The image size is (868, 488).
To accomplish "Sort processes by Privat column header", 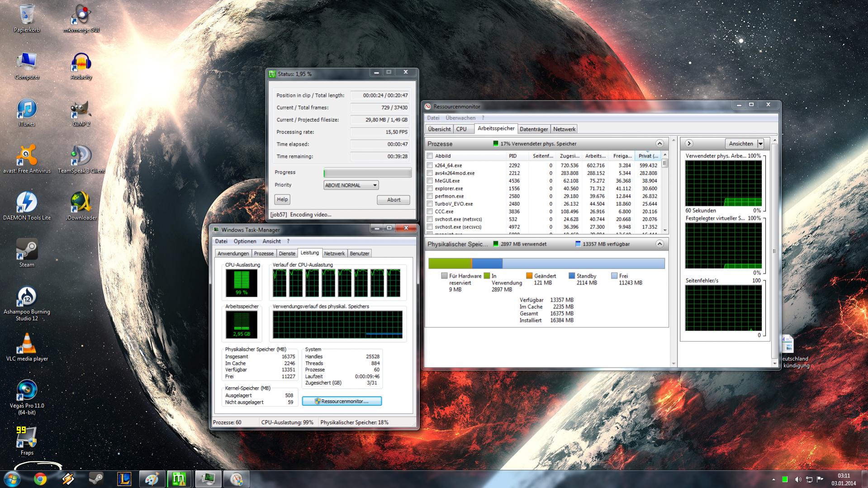I will [648, 156].
